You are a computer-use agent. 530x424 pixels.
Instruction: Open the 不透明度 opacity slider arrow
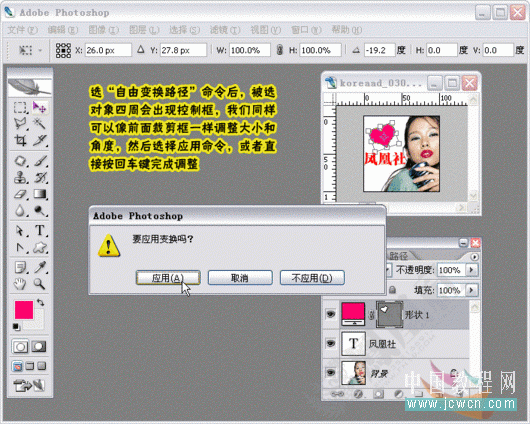pyautogui.click(x=472, y=270)
